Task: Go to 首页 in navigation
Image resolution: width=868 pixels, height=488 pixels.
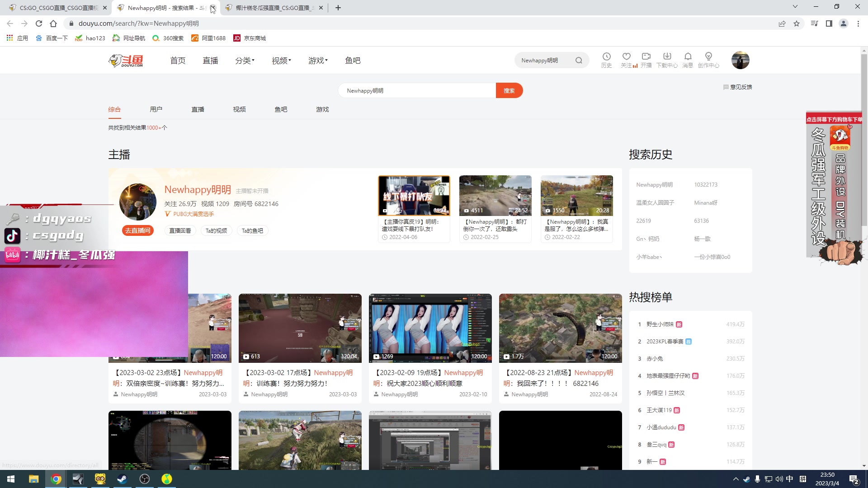Action: pyautogui.click(x=178, y=61)
